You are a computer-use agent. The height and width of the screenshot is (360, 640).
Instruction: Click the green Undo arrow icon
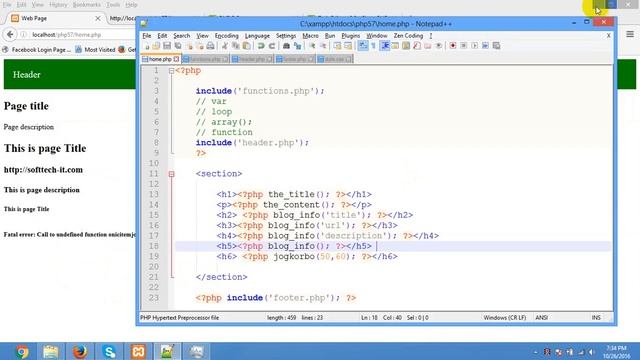(x=261, y=46)
